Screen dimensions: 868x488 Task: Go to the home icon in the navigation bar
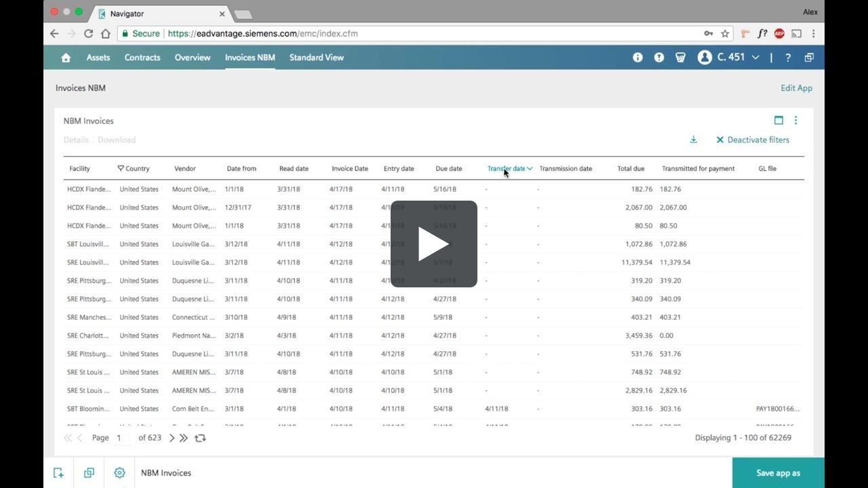66,58
